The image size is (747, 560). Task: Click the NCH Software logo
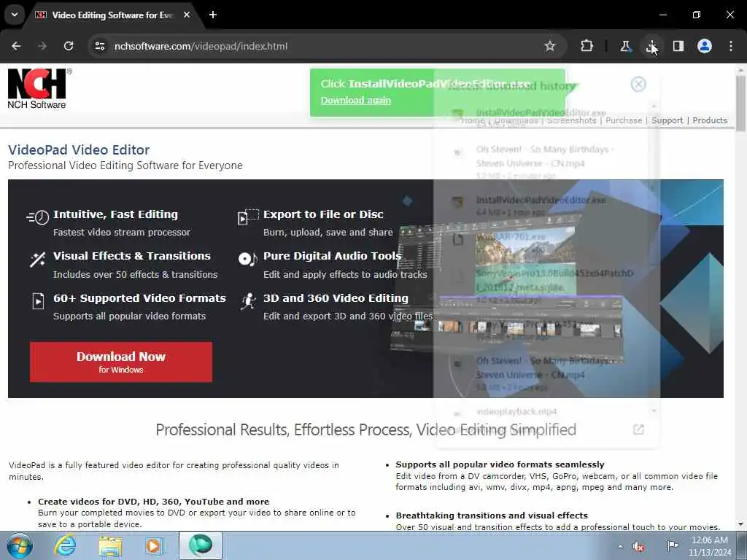click(x=38, y=88)
